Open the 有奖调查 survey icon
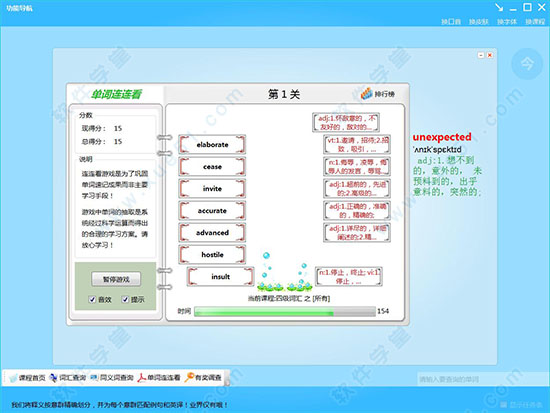Image resolution: width=550 pixels, height=413 pixels. pos(189,377)
